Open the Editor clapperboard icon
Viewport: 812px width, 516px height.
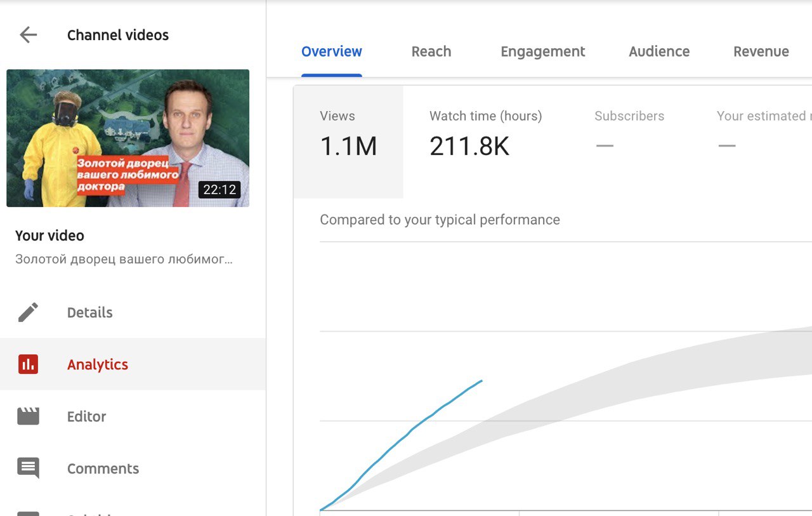tap(28, 416)
